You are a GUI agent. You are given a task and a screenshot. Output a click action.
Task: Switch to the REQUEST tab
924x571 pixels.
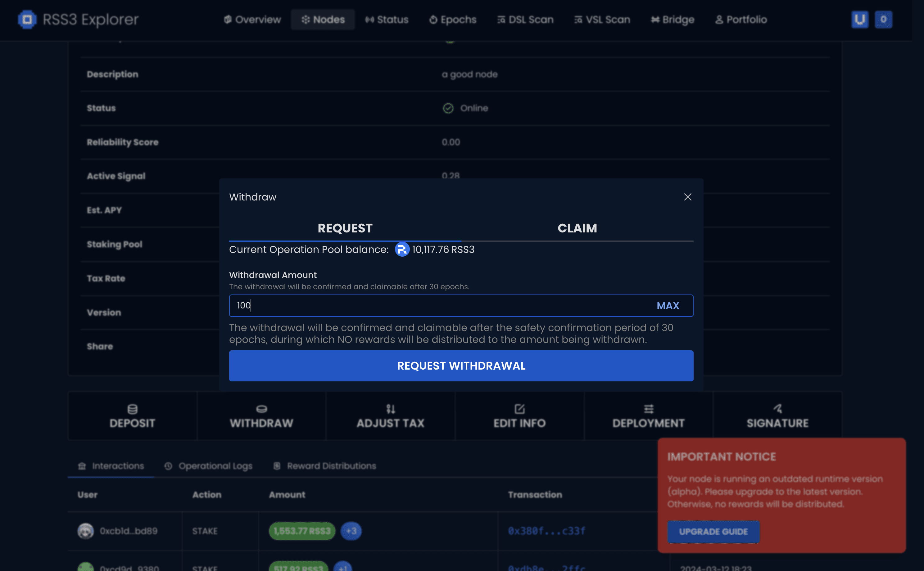click(345, 228)
